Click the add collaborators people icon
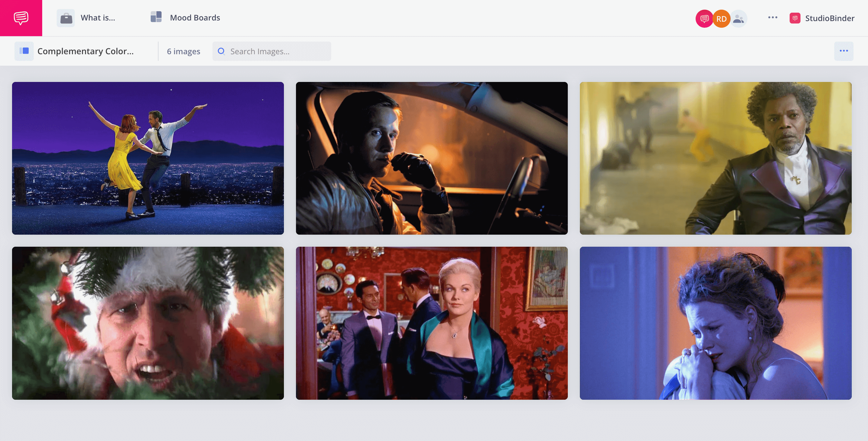Viewport: 868px width, 441px height. pyautogui.click(x=739, y=19)
